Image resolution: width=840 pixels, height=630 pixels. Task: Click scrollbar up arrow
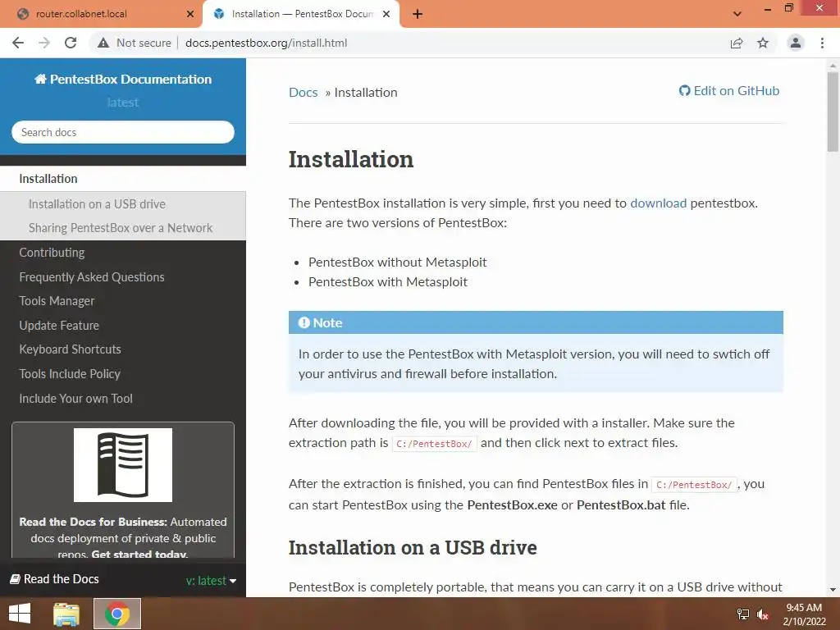coord(833,66)
